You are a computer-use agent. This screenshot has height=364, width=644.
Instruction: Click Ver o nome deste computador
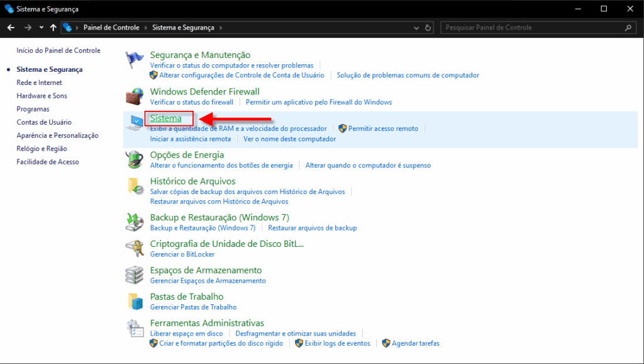289,139
